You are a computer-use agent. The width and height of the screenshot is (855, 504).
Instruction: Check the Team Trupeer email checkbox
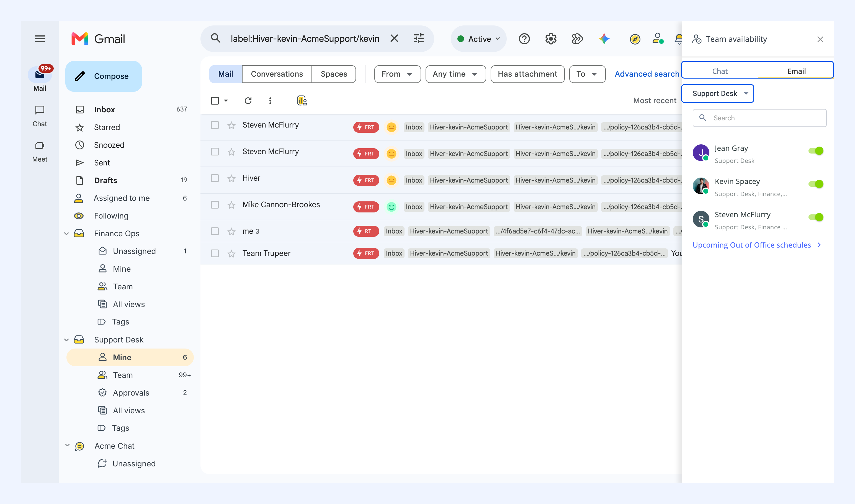(x=215, y=253)
